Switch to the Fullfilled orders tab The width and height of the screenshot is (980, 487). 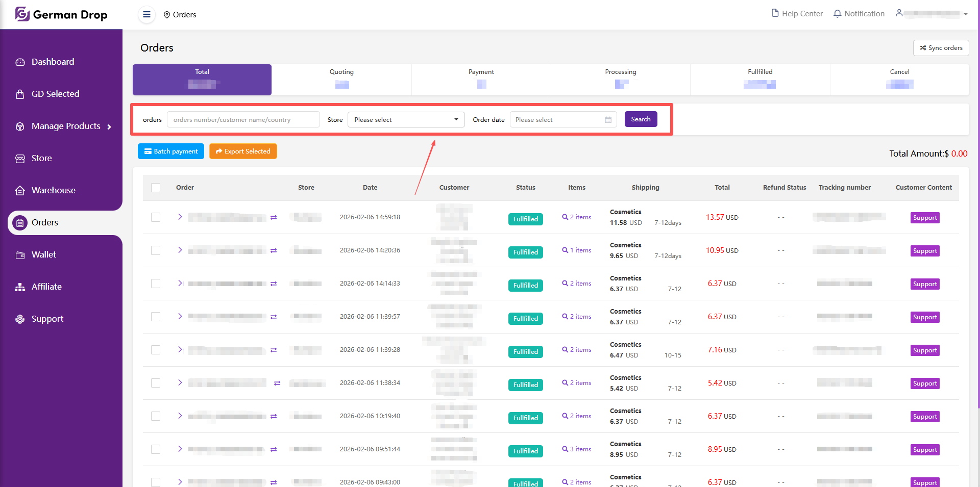(x=759, y=79)
